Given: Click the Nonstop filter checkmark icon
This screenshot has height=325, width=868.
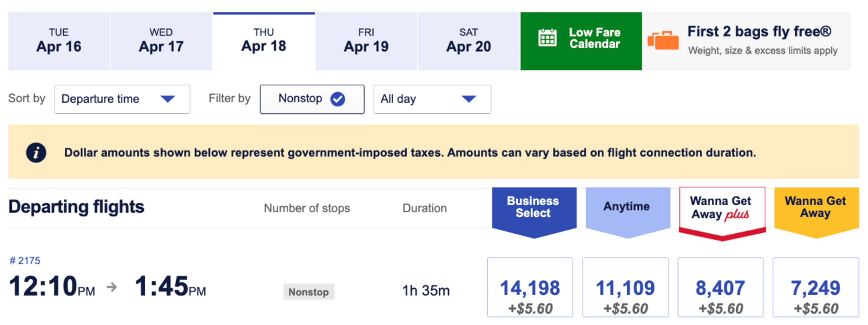Looking at the screenshot, I should (x=338, y=99).
